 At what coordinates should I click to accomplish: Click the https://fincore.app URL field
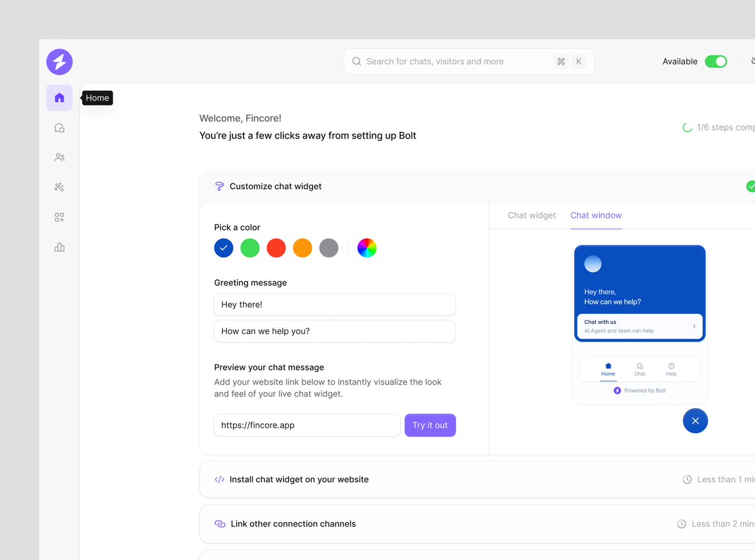(x=307, y=425)
